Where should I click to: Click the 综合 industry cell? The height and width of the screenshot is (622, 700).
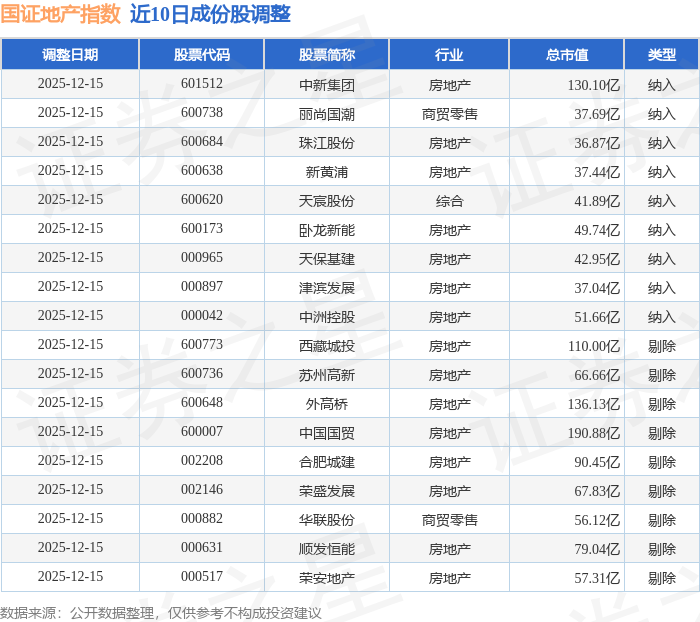(x=450, y=201)
